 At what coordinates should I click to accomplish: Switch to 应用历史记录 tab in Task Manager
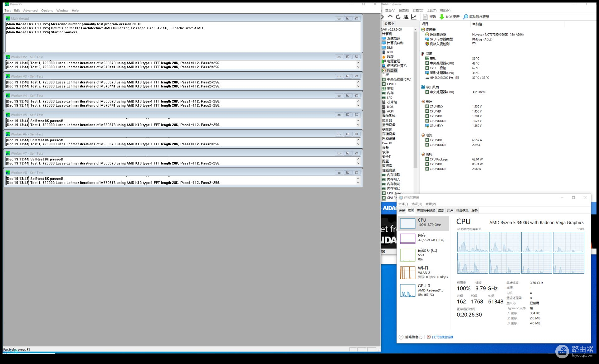click(426, 211)
